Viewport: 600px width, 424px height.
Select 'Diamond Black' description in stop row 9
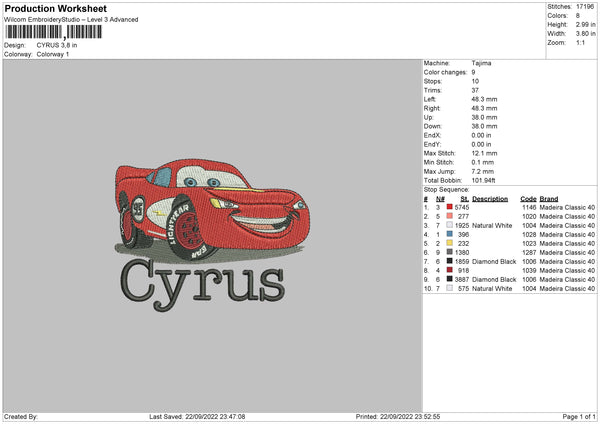493,279
